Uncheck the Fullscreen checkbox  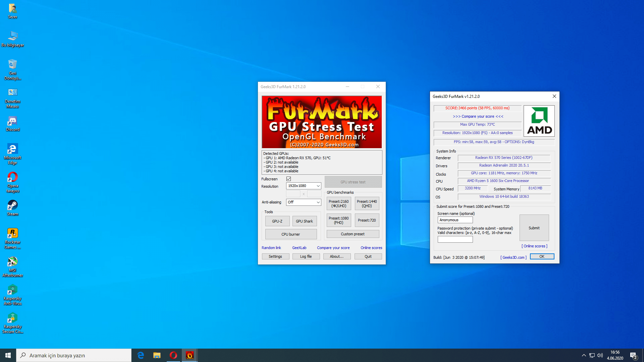[288, 179]
